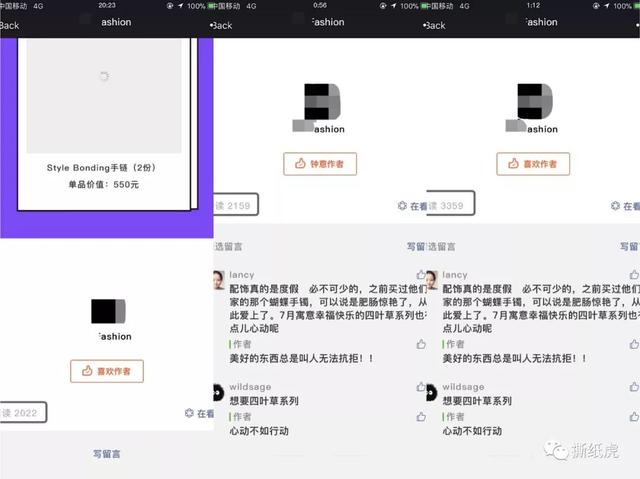Tap 精选留言 heading in the 0:56 screenshot
The height and width of the screenshot is (479, 640).
pyautogui.click(x=228, y=246)
